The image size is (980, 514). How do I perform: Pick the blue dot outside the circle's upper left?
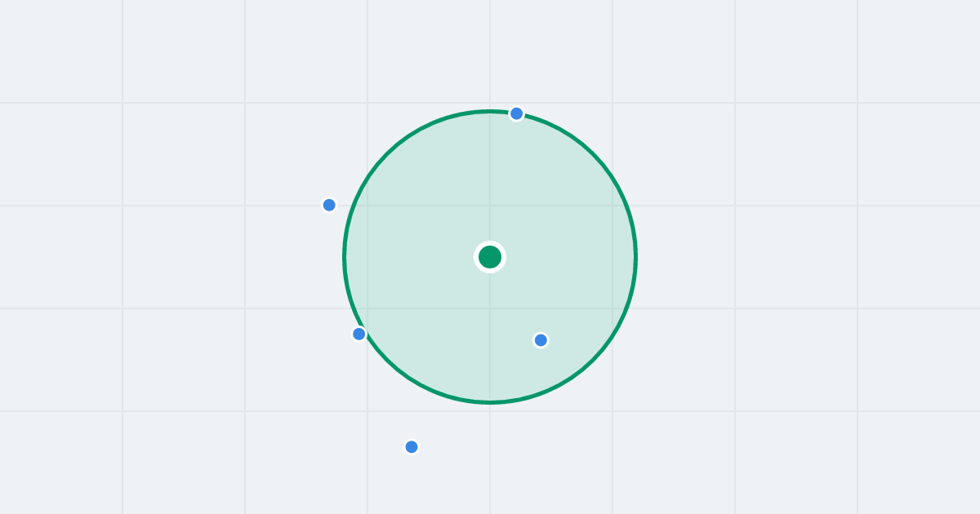329,205
